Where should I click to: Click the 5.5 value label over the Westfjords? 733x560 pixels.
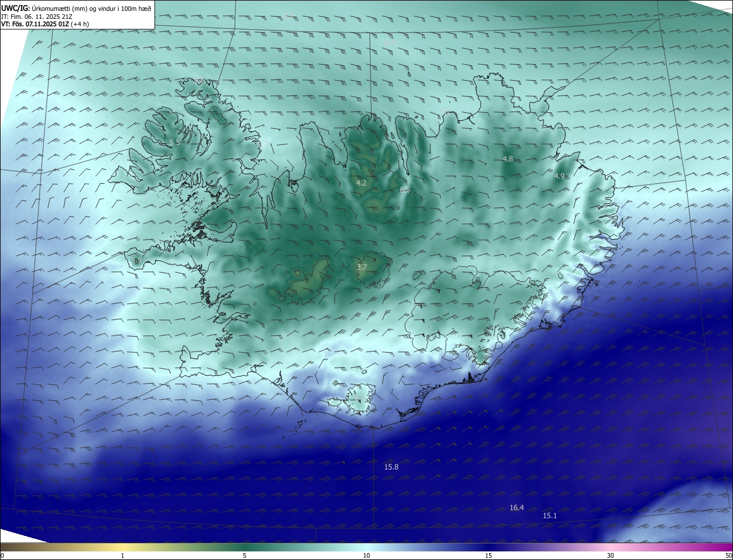(175, 142)
